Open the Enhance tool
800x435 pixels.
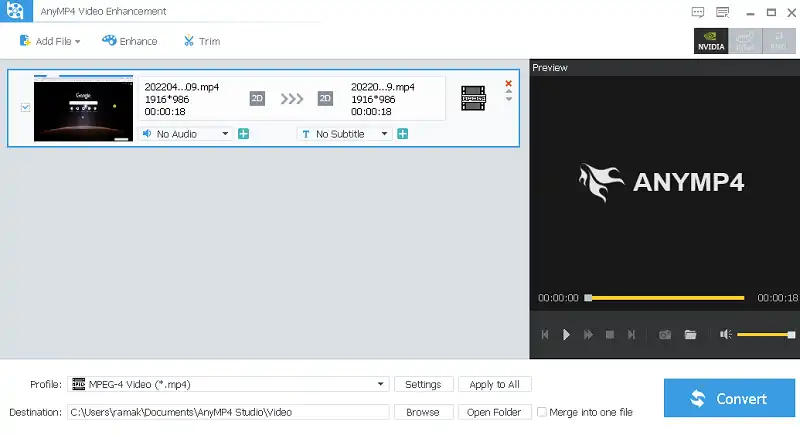point(129,41)
